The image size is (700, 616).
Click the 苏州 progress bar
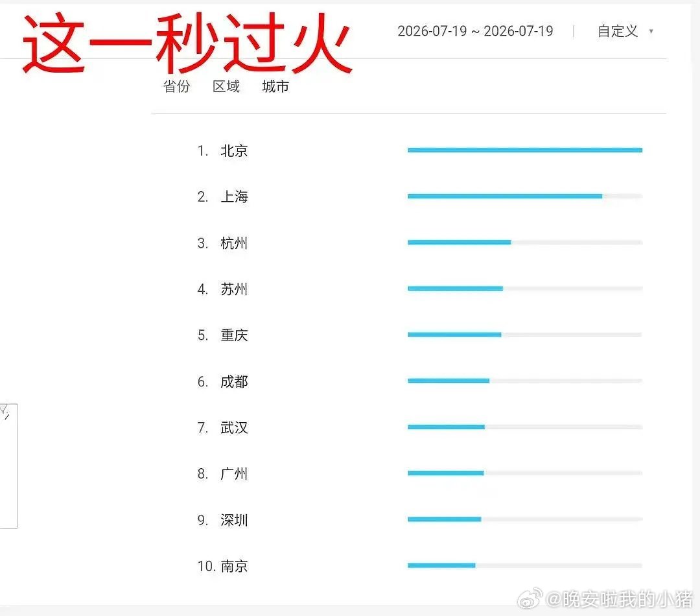(x=525, y=289)
